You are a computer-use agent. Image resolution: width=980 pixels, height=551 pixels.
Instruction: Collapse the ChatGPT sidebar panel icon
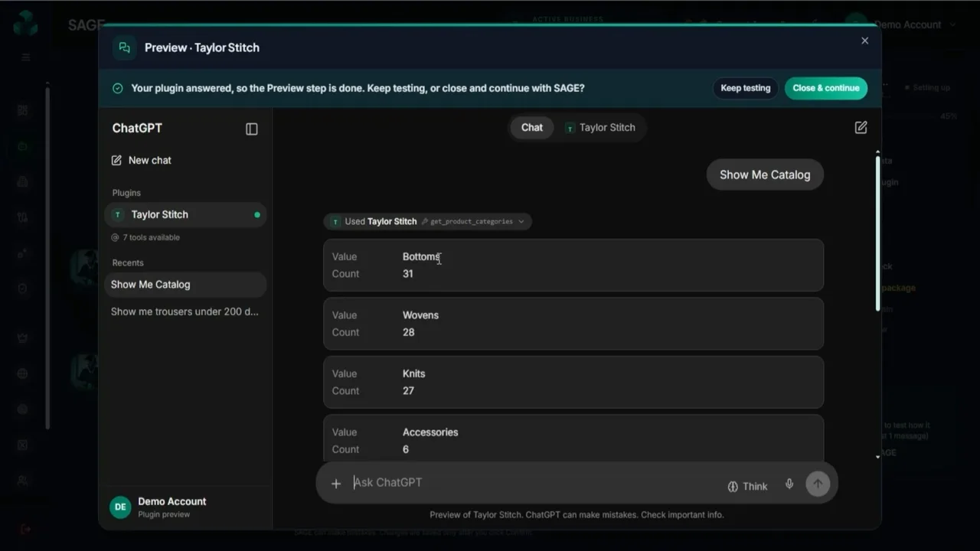[252, 129]
